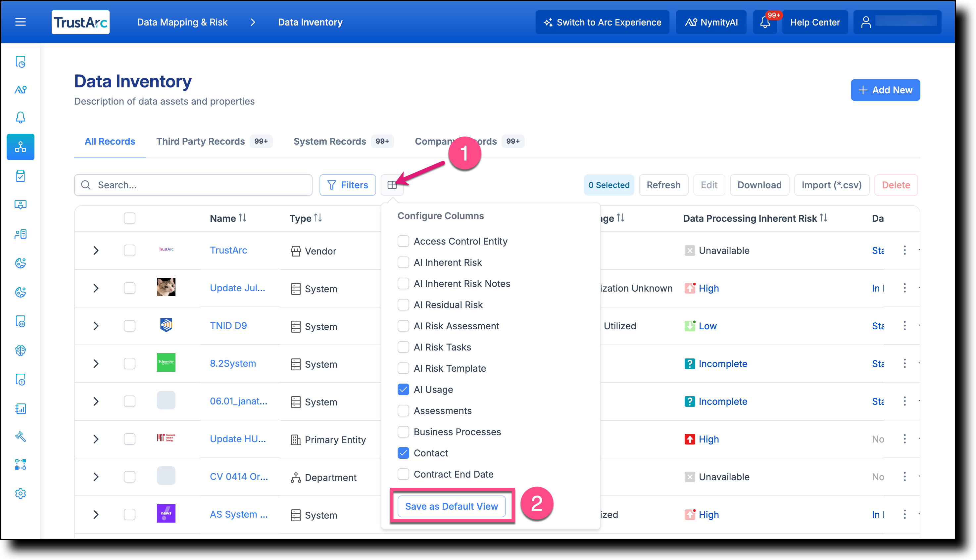The image size is (976, 560).
Task: Click the Download button
Action: coord(759,185)
